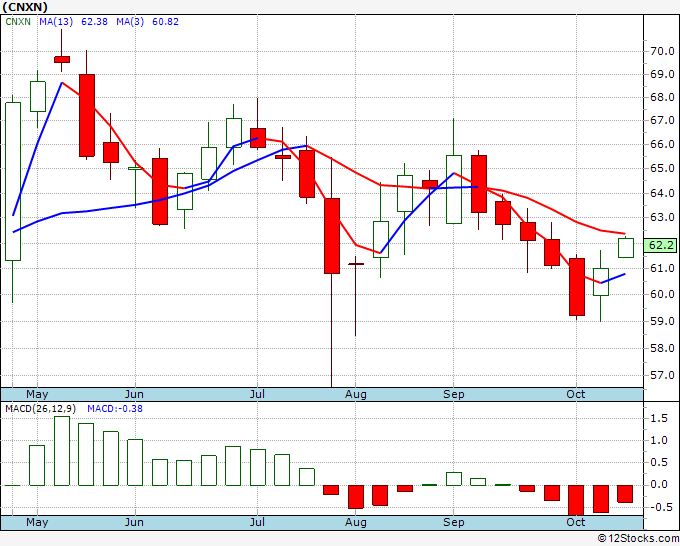Click Jul on the MACD panel time axis
The width and height of the screenshot is (680, 546).
click(x=257, y=522)
